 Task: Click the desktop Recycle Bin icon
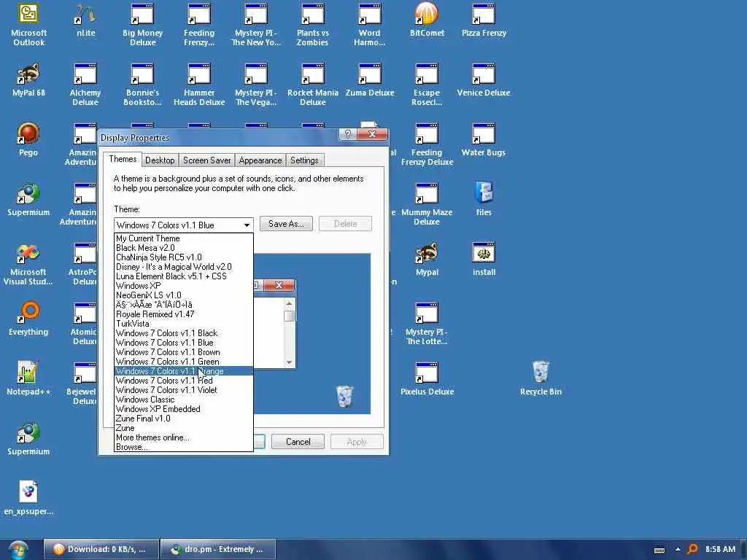coord(541,379)
